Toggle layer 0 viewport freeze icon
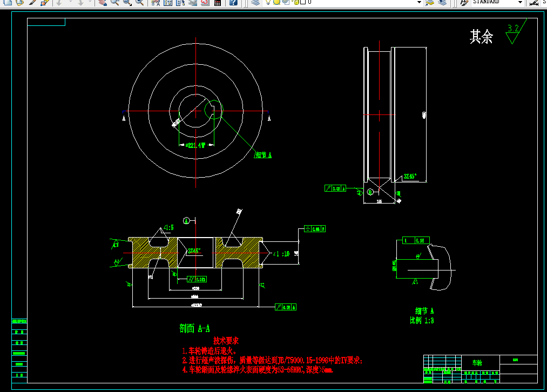Screen dimensions: 547x392 tap(285, 2)
